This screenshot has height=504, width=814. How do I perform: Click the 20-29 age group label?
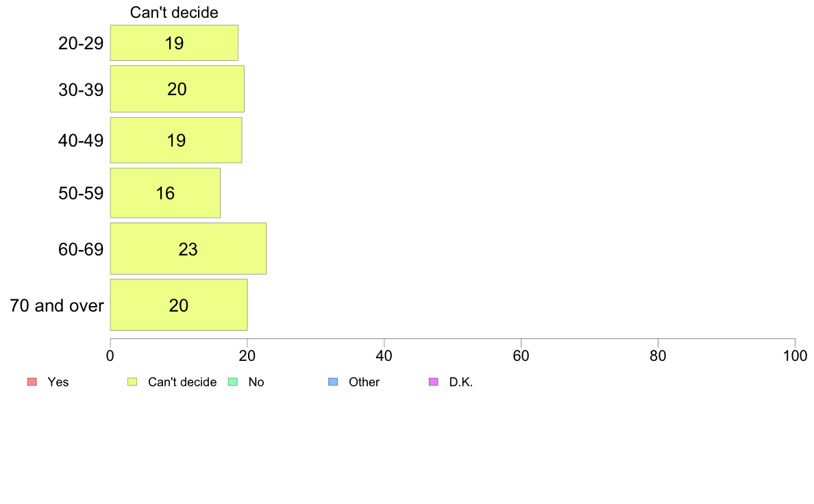click(x=81, y=43)
